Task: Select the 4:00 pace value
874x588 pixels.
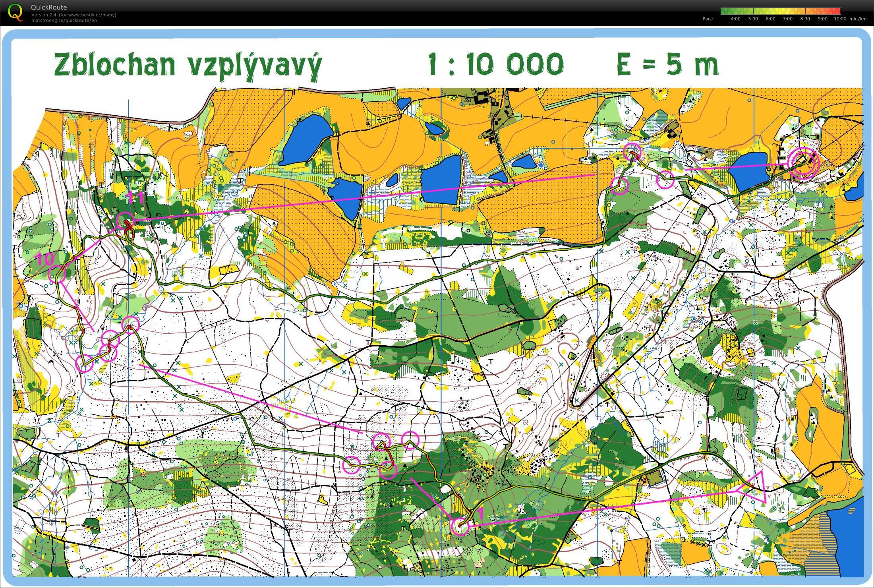Action: click(735, 19)
